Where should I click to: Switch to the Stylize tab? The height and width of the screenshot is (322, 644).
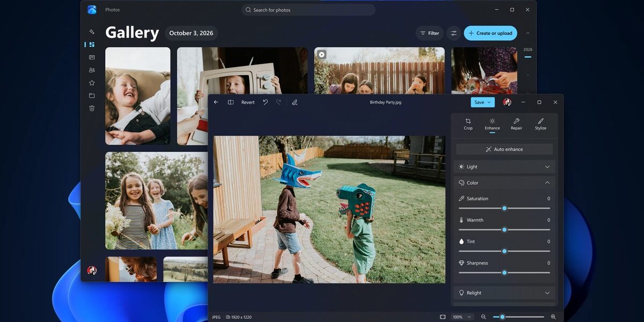(x=540, y=124)
